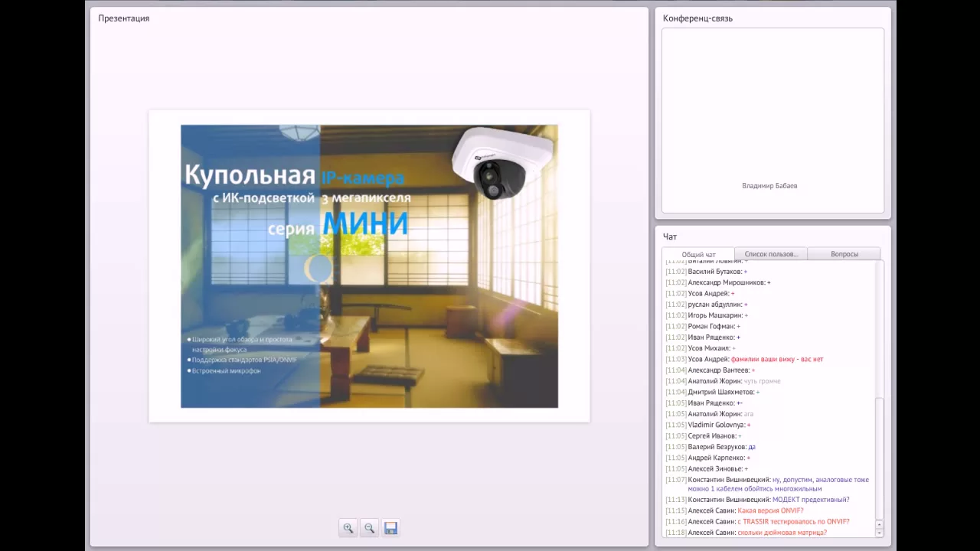
Task: Save the presentation with the floppy disk icon
Action: pos(390,528)
